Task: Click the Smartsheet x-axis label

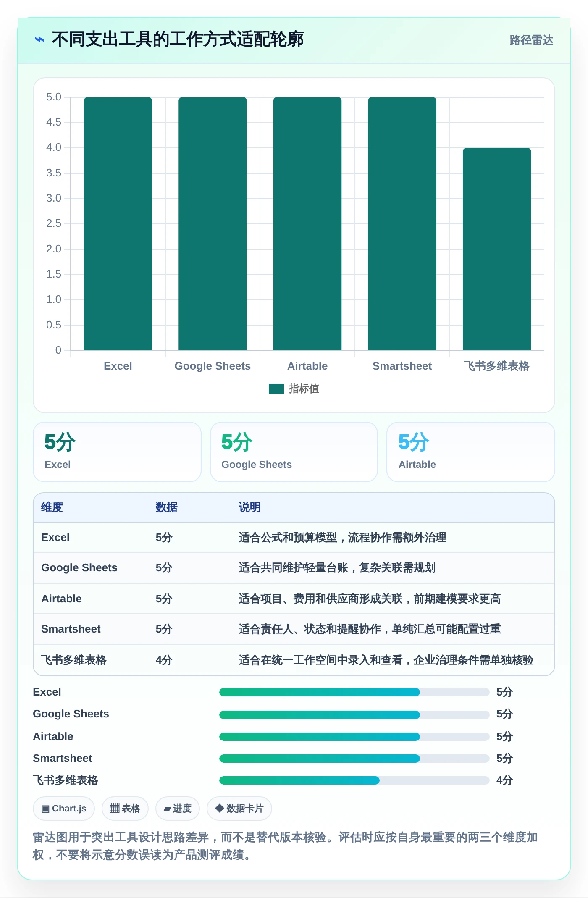Action: [402, 366]
